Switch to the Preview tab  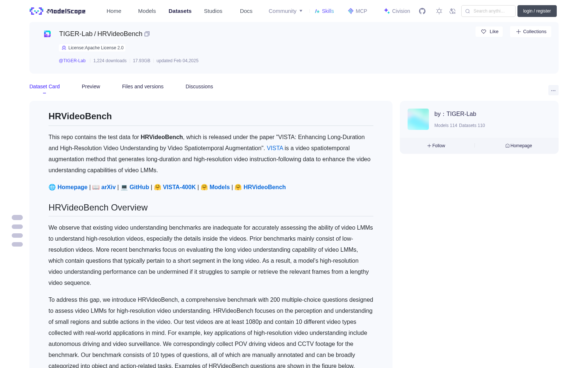coord(91,86)
